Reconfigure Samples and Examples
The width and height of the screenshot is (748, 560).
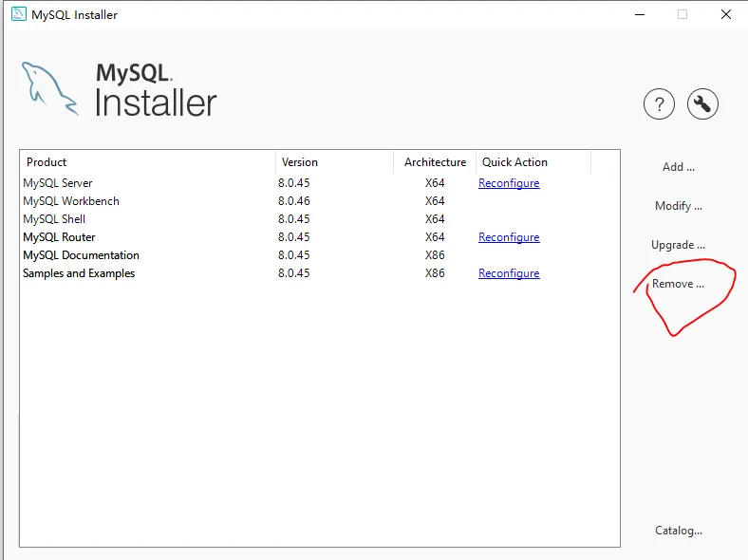click(509, 273)
